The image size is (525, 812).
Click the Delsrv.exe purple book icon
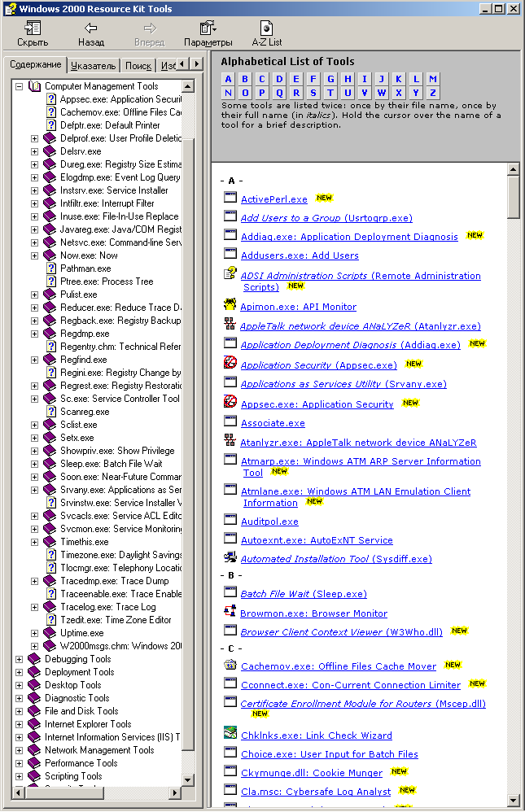pyautogui.click(x=50, y=151)
